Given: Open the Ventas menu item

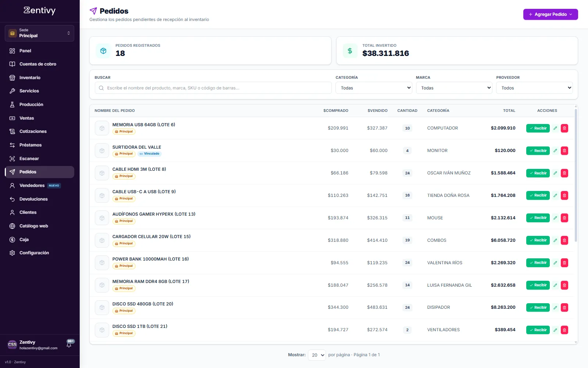Looking at the screenshot, I should pyautogui.click(x=39, y=118).
